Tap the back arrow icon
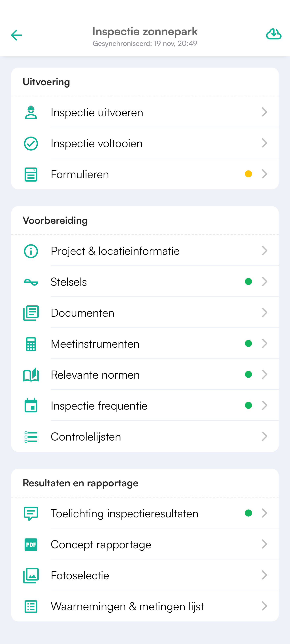290x644 pixels. pyautogui.click(x=16, y=35)
